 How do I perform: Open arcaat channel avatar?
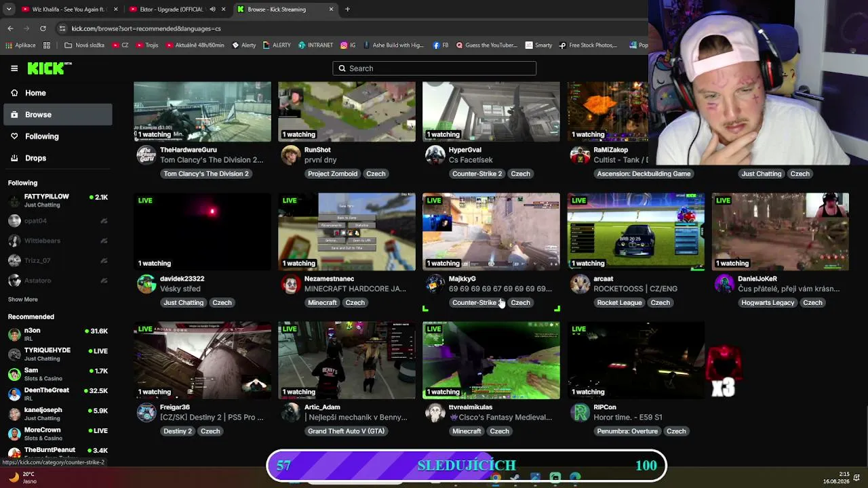580,284
